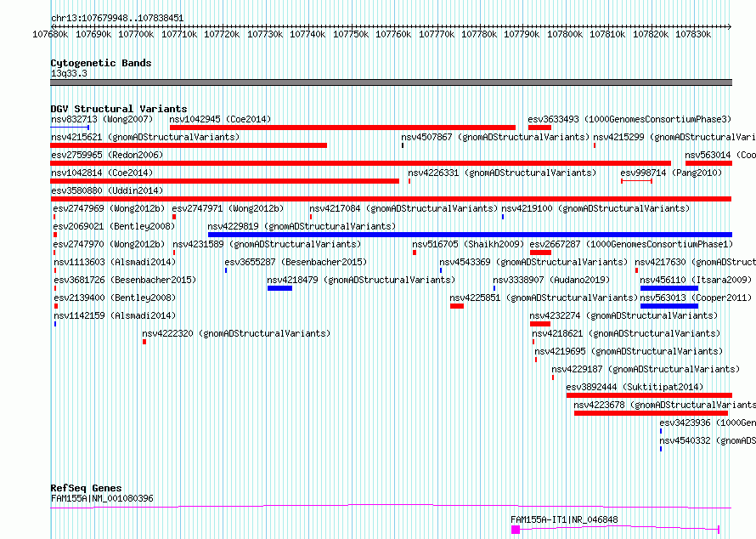Open gene FAM155A|NM_001080396
The height and width of the screenshot is (539, 756).
click(102, 498)
